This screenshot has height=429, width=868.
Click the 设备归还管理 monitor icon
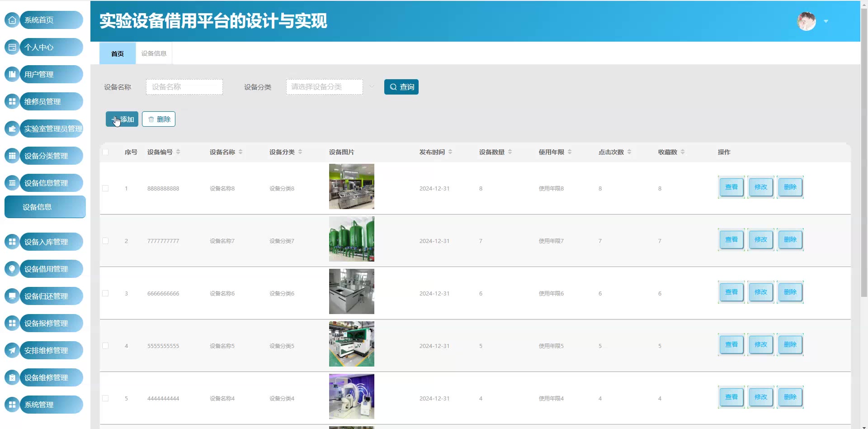(12, 296)
